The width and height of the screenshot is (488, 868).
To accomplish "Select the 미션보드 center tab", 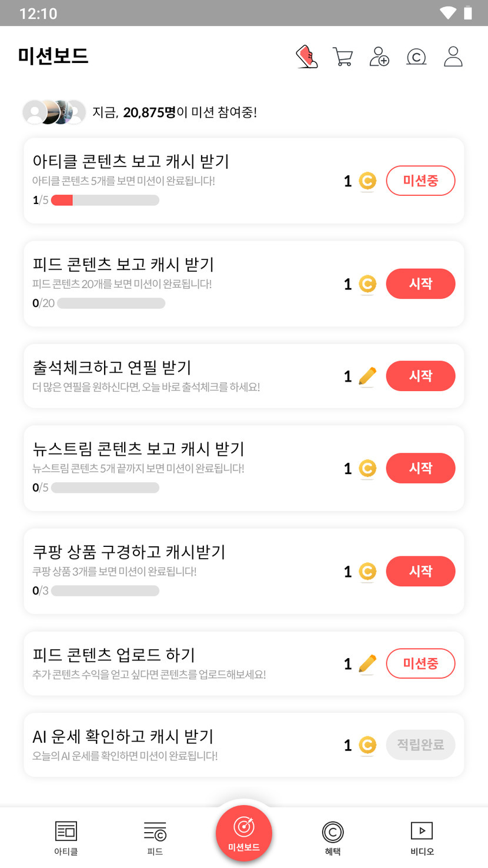I will (244, 833).
